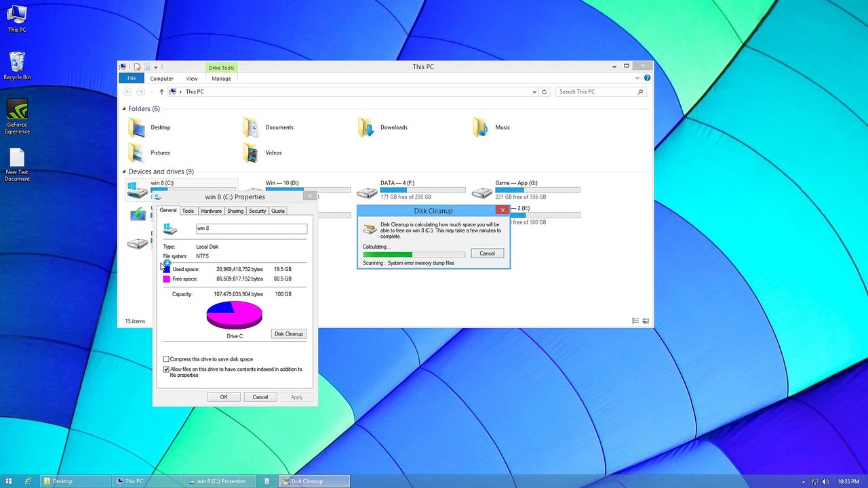
Task: Enable Compress this drive to save disk space
Action: click(166, 359)
